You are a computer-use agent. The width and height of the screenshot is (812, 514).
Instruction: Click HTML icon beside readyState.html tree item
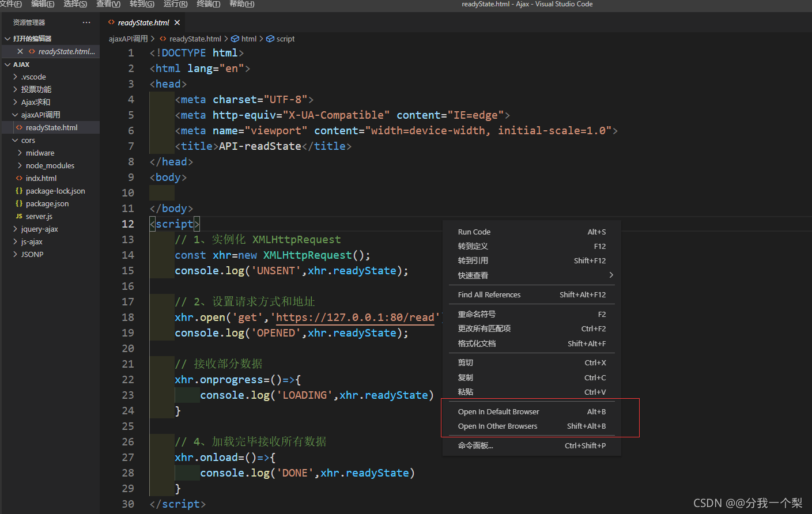(19, 127)
